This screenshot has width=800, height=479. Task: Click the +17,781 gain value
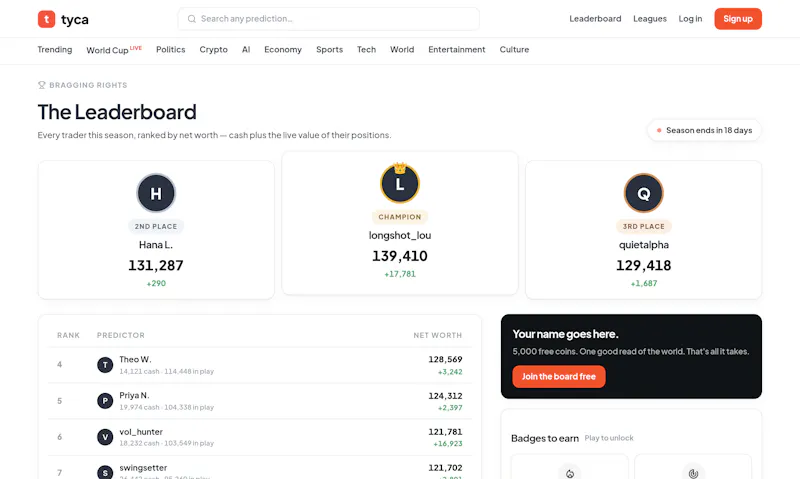coord(400,274)
